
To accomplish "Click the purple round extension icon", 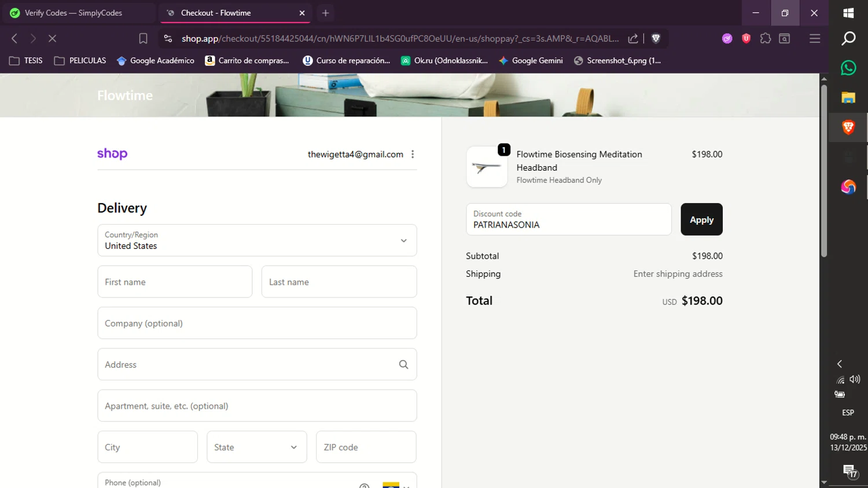I will click(727, 38).
